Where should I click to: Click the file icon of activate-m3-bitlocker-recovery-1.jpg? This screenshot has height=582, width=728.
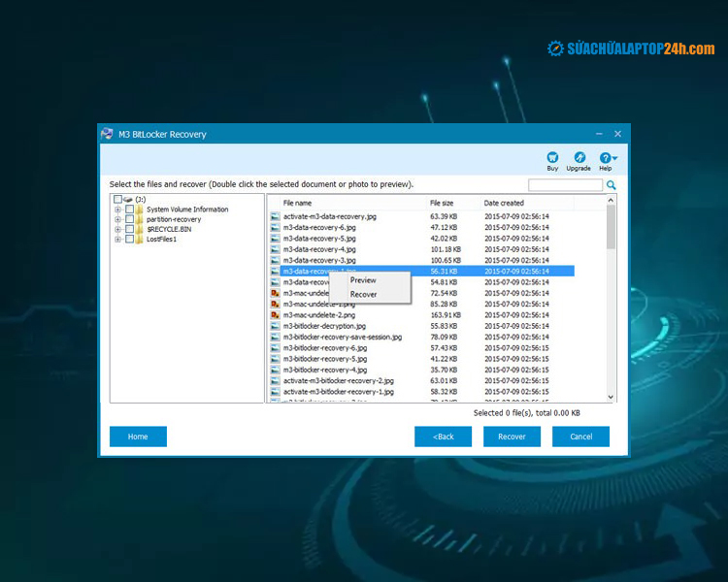pos(276,392)
